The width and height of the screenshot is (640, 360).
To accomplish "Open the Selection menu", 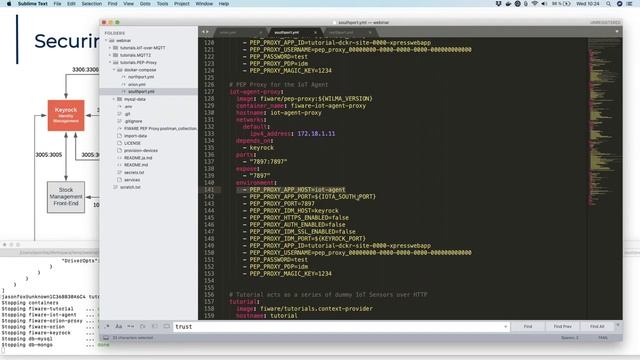I will pos(91,4).
